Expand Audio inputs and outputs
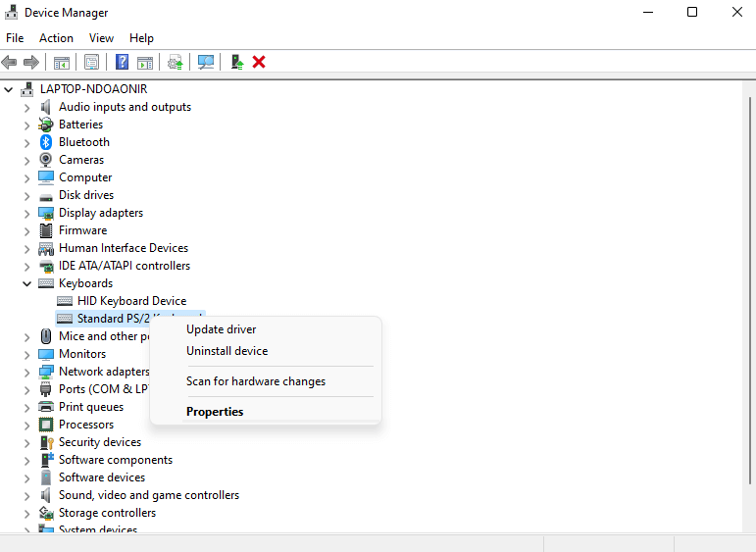This screenshot has height=552, width=756. click(27, 108)
